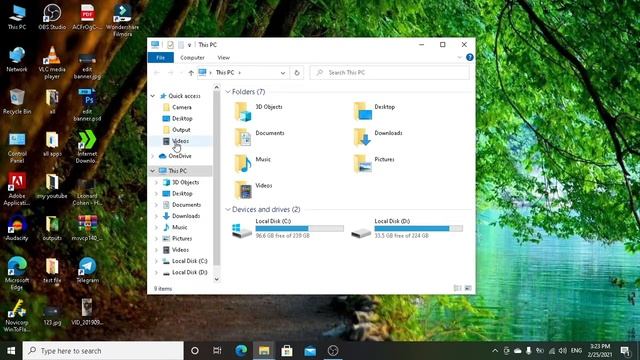
Task: Select Telegram desktop shortcut
Action: coord(87,270)
